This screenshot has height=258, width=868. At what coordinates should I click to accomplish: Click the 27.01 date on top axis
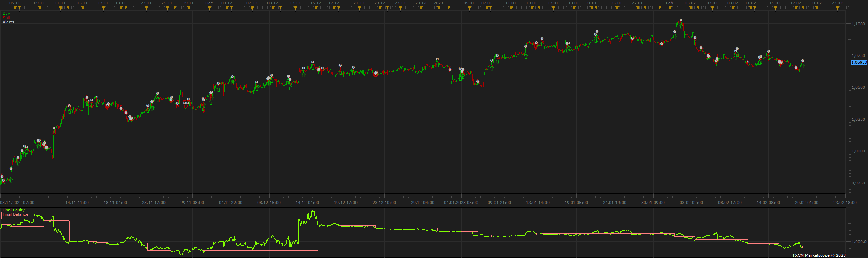click(x=637, y=3)
